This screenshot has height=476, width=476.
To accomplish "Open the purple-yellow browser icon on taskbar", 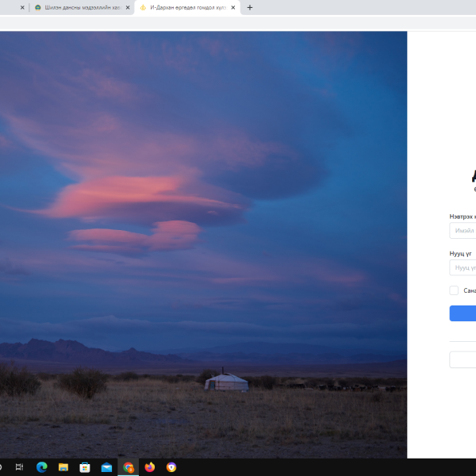I will (171, 467).
